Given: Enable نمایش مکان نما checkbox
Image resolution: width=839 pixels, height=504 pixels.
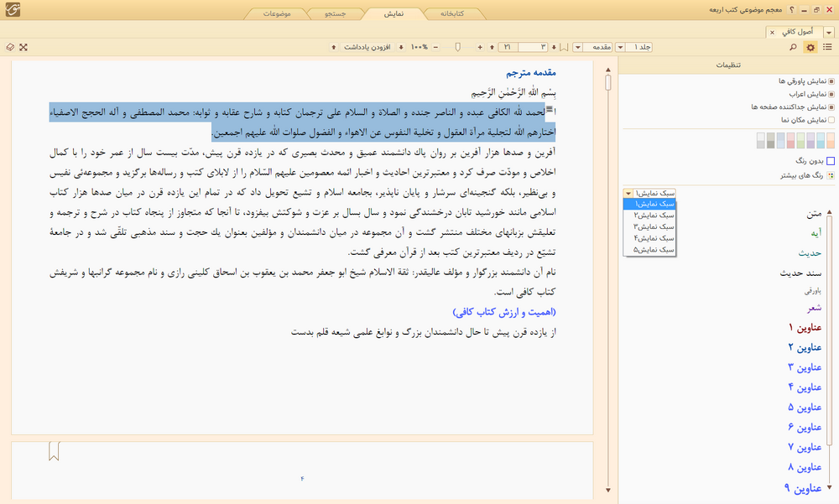Looking at the screenshot, I should [x=831, y=120].
